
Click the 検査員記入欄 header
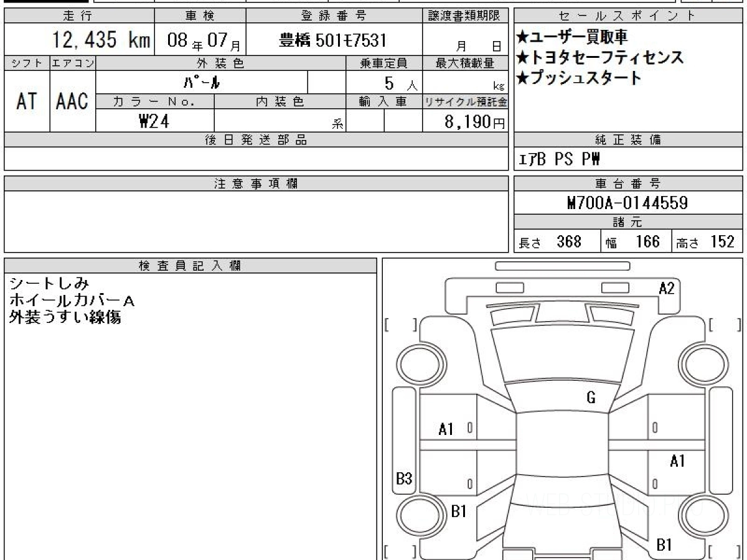pyautogui.click(x=190, y=265)
